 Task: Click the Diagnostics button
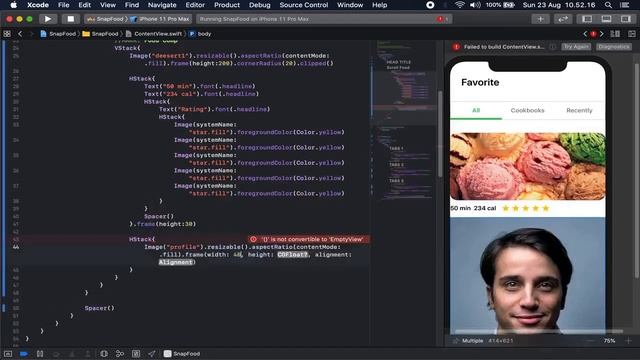tap(613, 47)
